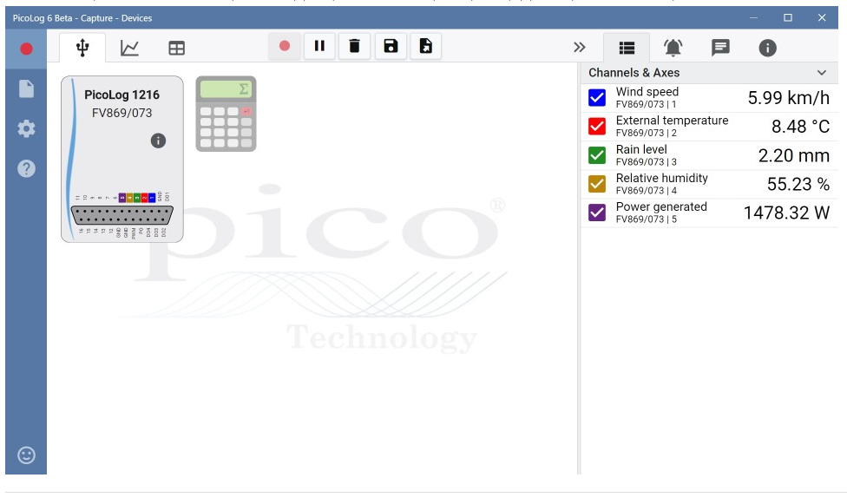Uncheck the Wind speed channel checkbox
This screenshot has height=504, width=847.
pos(597,98)
